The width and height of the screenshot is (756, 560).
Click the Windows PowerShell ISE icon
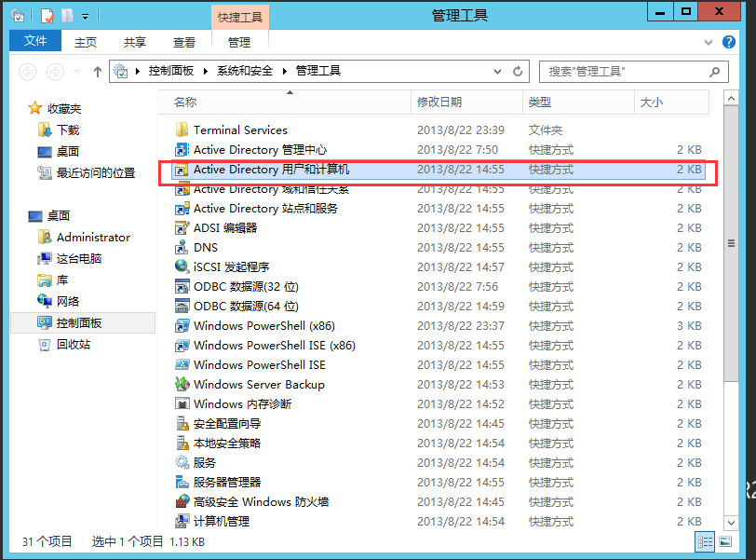(x=182, y=364)
